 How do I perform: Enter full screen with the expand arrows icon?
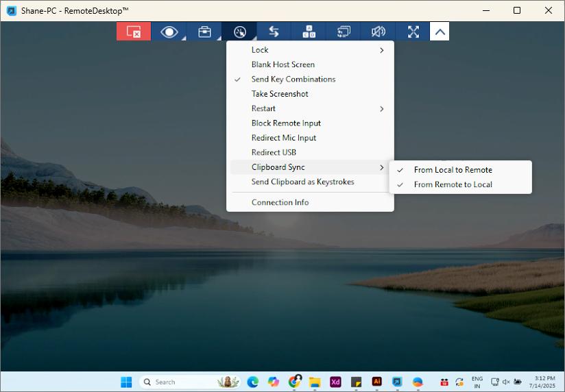coord(413,32)
